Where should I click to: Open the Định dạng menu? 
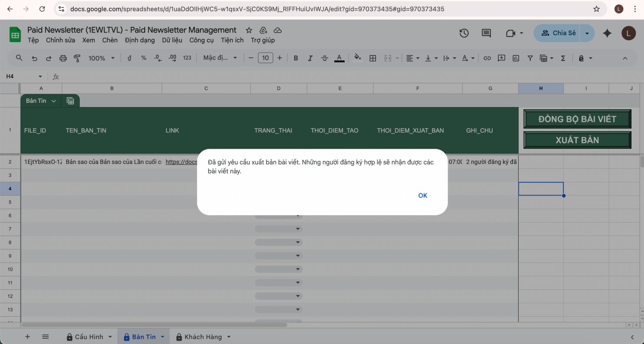(x=140, y=40)
